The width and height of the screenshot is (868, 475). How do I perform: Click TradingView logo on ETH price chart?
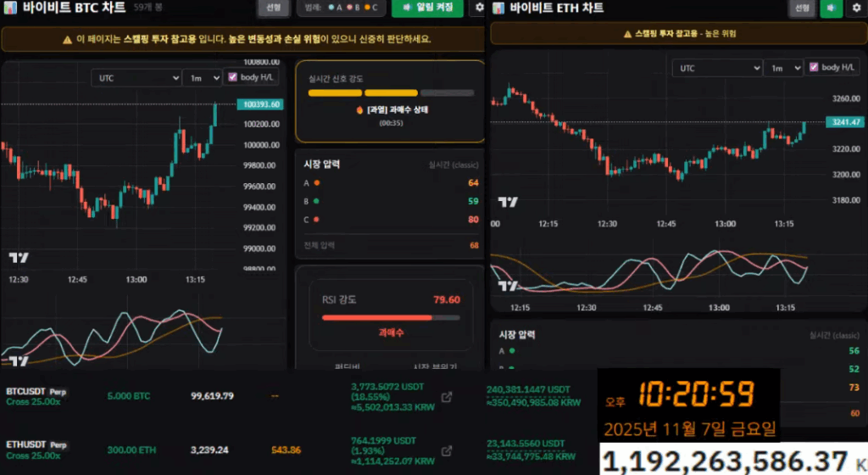click(507, 202)
